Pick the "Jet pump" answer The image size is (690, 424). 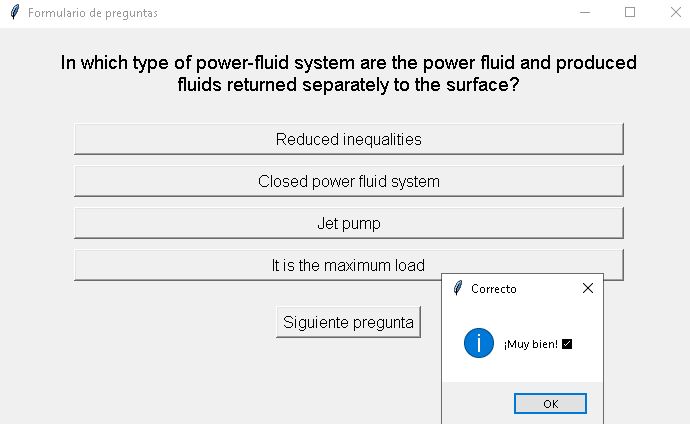pos(348,223)
